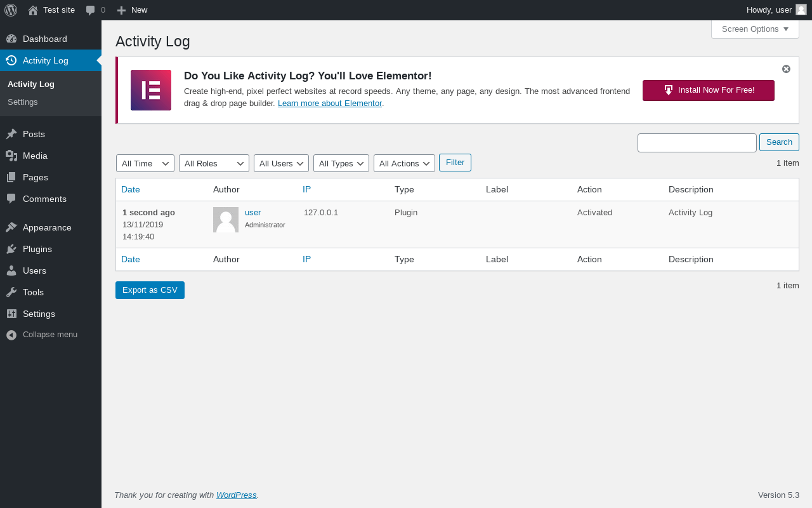Screen dimensions: 812x508
Task: Click Export as CSV button
Action: point(150,290)
